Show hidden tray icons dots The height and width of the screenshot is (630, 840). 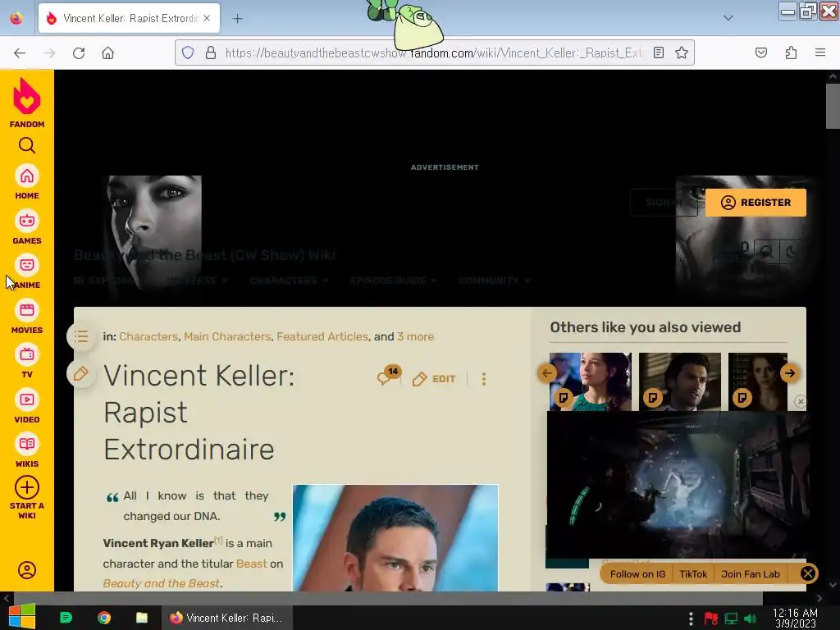point(691,619)
